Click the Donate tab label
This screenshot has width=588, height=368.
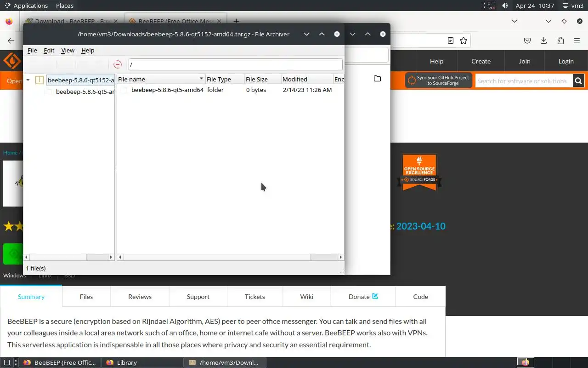(x=359, y=297)
